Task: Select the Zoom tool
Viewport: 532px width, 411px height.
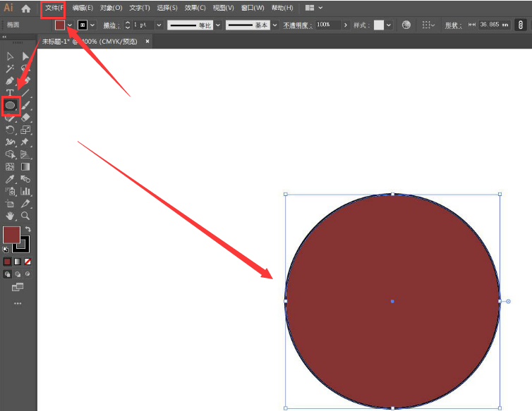Action: coord(25,216)
